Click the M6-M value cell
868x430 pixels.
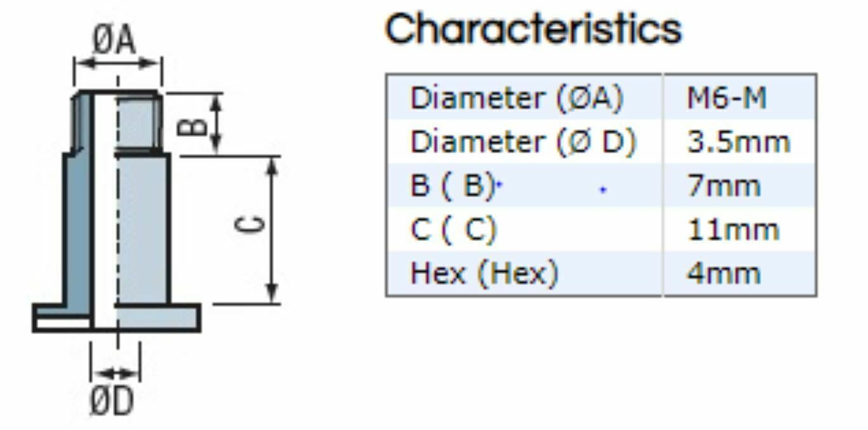coord(727,98)
